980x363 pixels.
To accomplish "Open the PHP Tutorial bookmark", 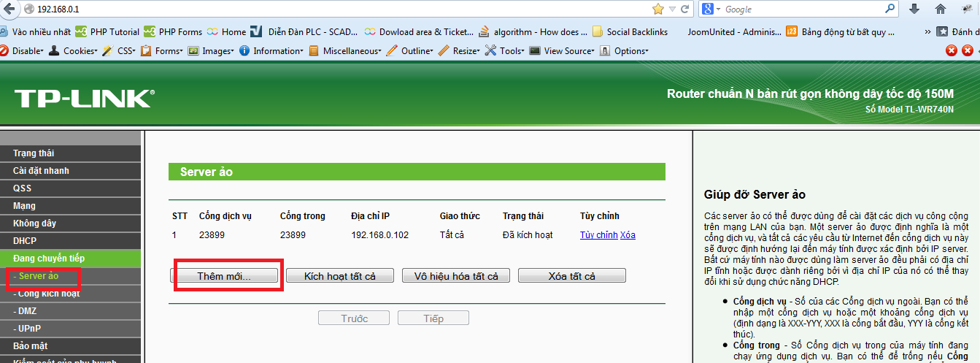I will click(x=107, y=32).
